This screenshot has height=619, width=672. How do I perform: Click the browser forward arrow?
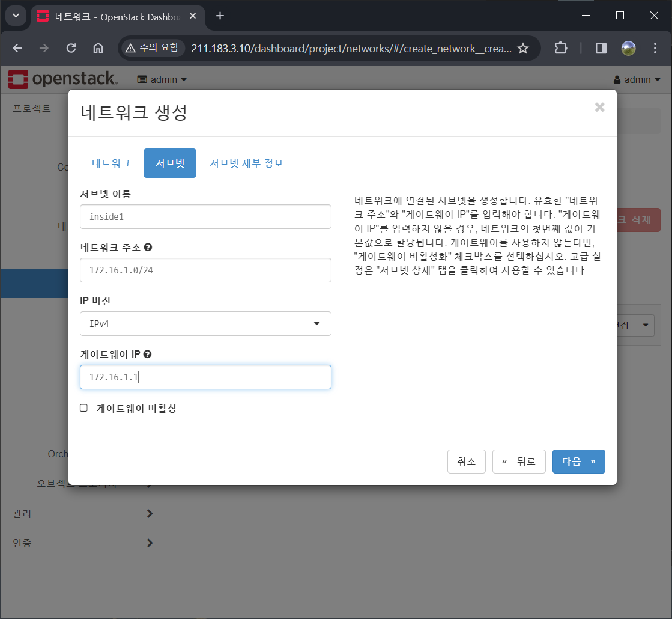point(44,48)
